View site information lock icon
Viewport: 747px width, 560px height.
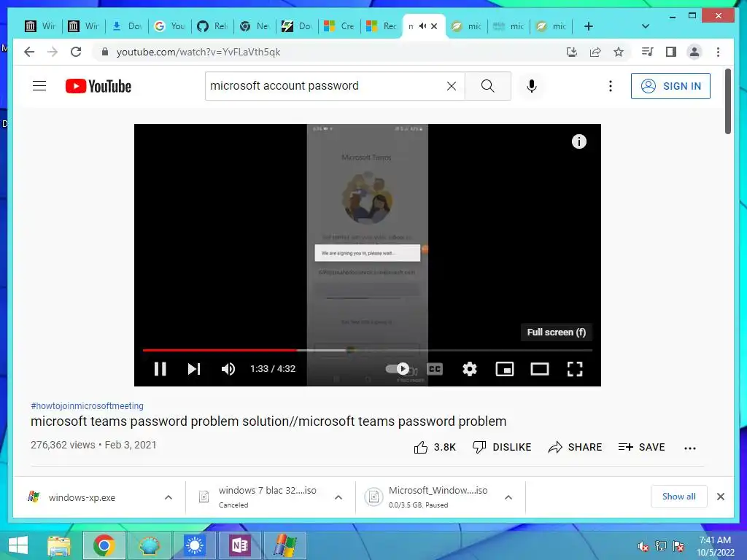click(105, 52)
